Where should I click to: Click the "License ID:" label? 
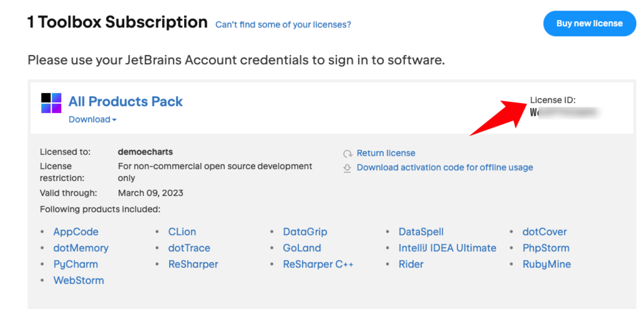coord(553,100)
